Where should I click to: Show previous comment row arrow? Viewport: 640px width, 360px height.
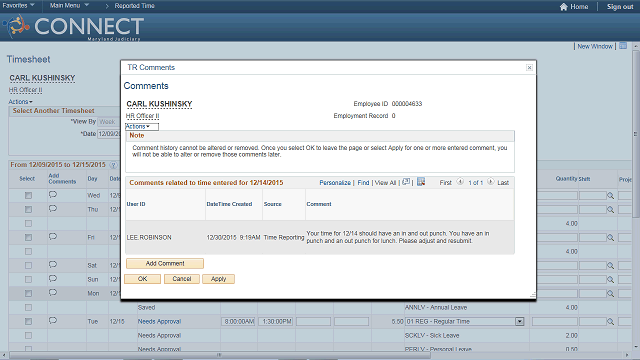click(460, 182)
